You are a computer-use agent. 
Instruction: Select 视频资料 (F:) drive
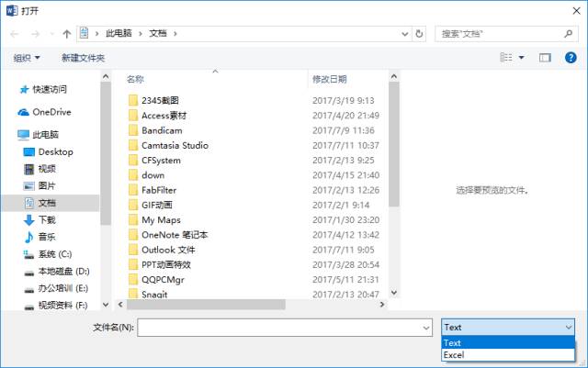click(x=62, y=305)
